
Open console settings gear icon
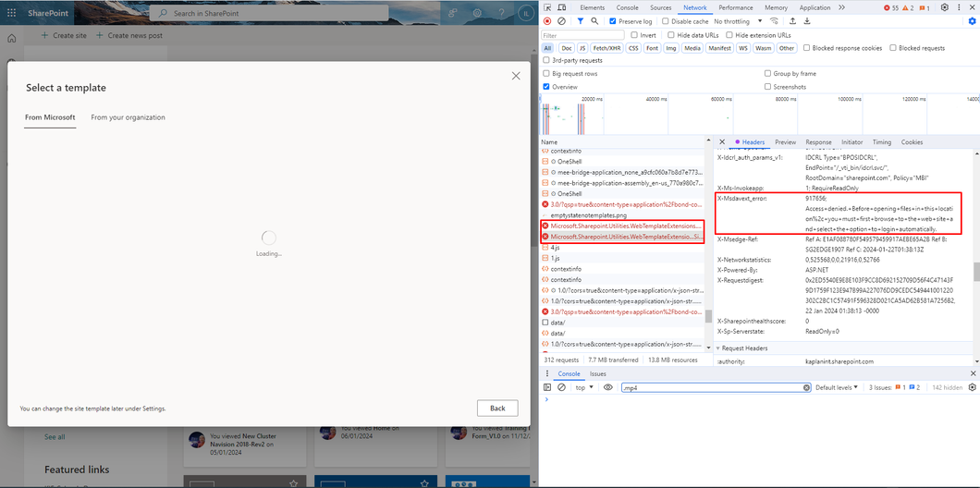[x=972, y=387]
